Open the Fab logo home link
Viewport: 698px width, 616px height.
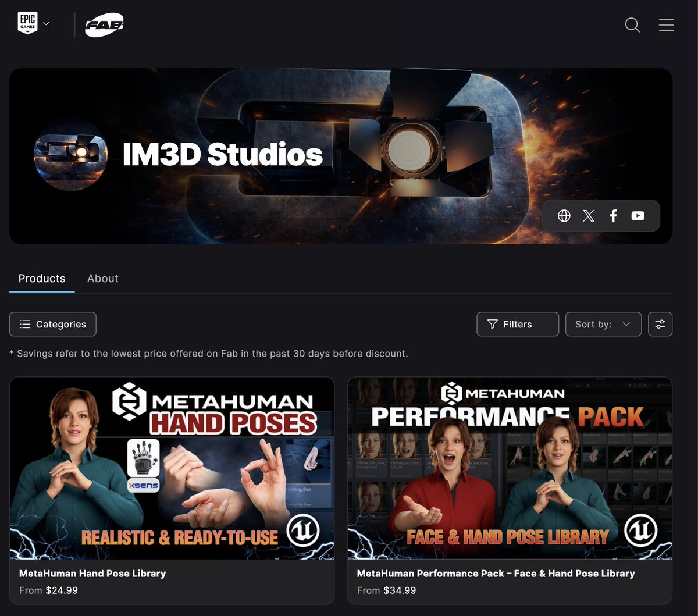tap(105, 25)
